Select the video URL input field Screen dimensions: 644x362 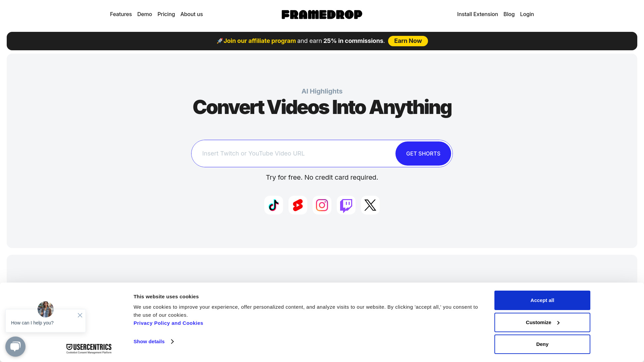point(296,153)
